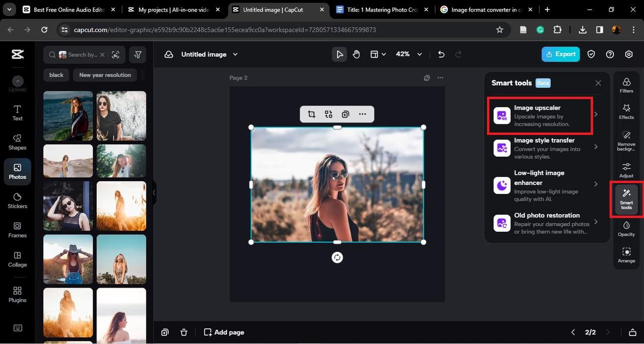Image resolution: width=644 pixels, height=344 pixels.
Task: Open more options in image toolbar
Action: coord(362,114)
